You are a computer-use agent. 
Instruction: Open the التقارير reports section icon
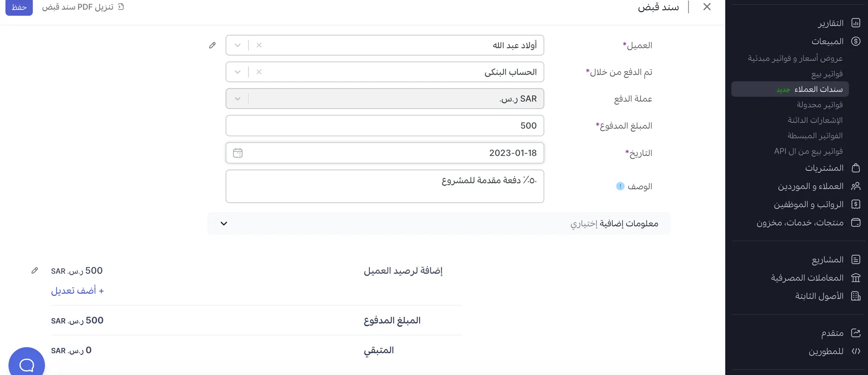pos(856,23)
